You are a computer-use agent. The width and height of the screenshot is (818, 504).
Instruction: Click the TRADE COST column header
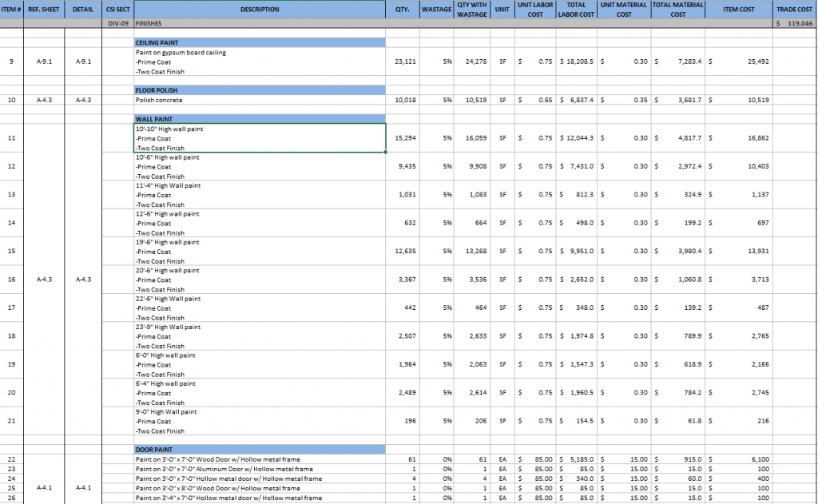click(796, 10)
